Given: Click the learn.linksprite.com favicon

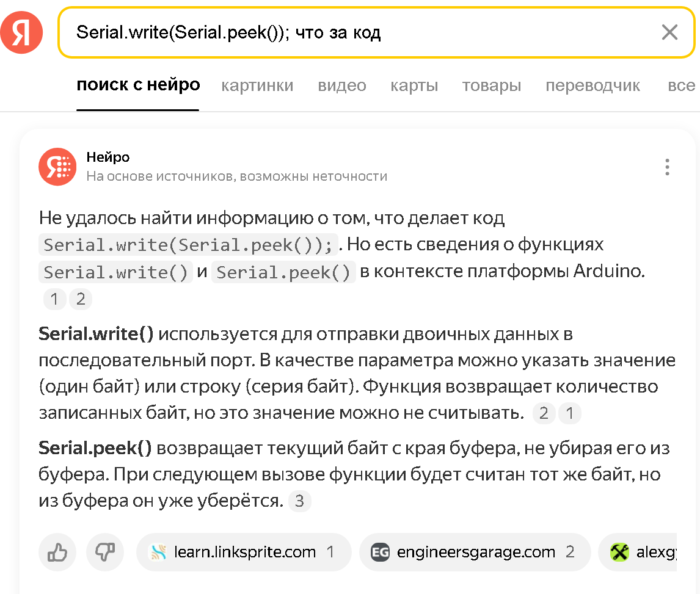Looking at the screenshot, I should [x=159, y=552].
